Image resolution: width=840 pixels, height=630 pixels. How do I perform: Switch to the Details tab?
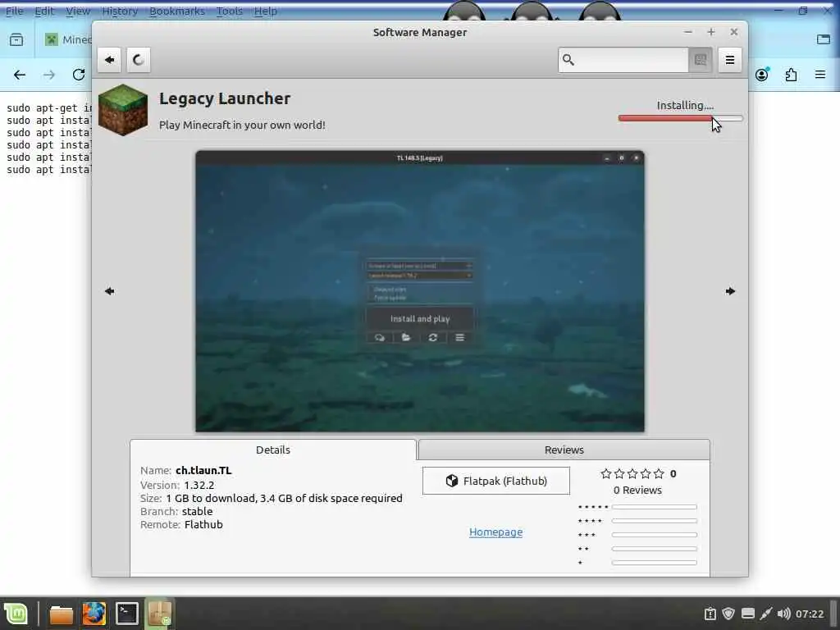tap(273, 450)
